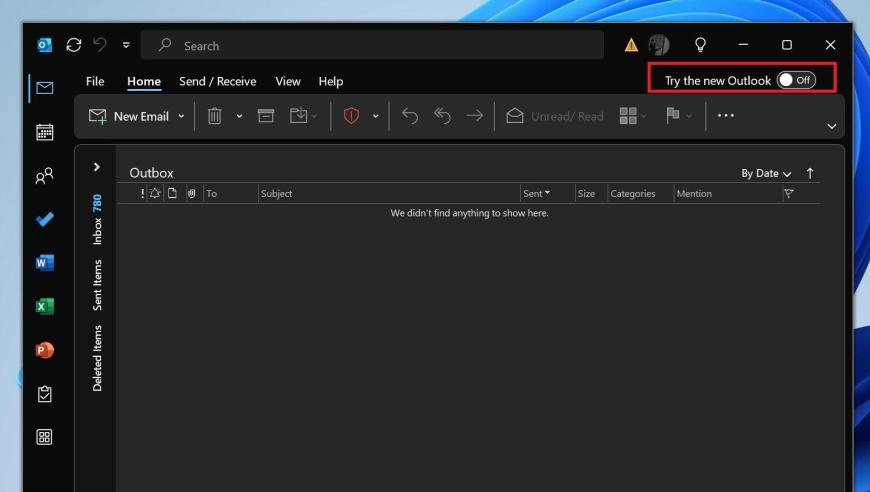Screen dimensions: 870x492
Task: Open the File menu
Action: (95, 81)
